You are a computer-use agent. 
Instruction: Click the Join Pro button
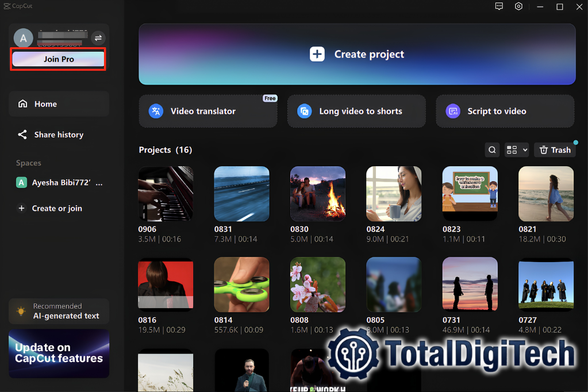pyautogui.click(x=59, y=59)
